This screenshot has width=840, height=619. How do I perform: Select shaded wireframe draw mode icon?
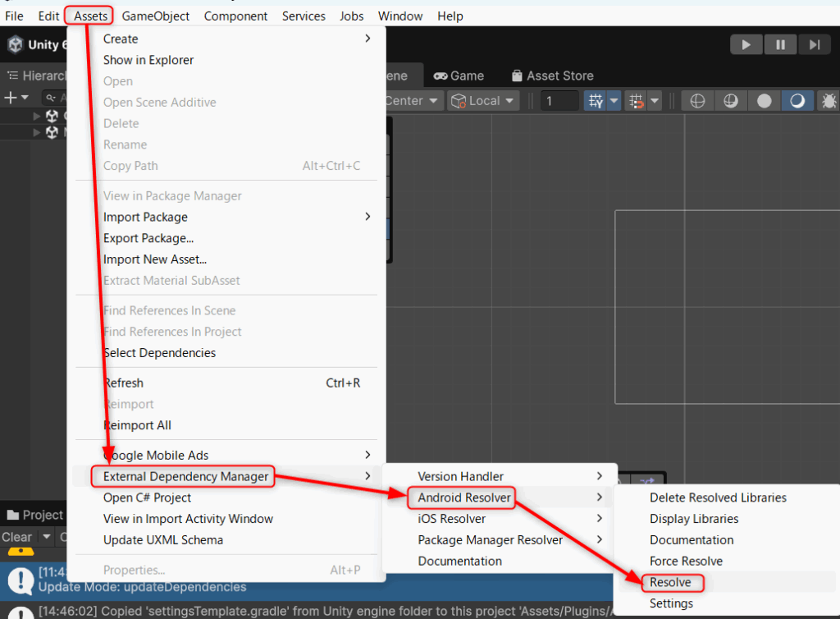point(731,101)
